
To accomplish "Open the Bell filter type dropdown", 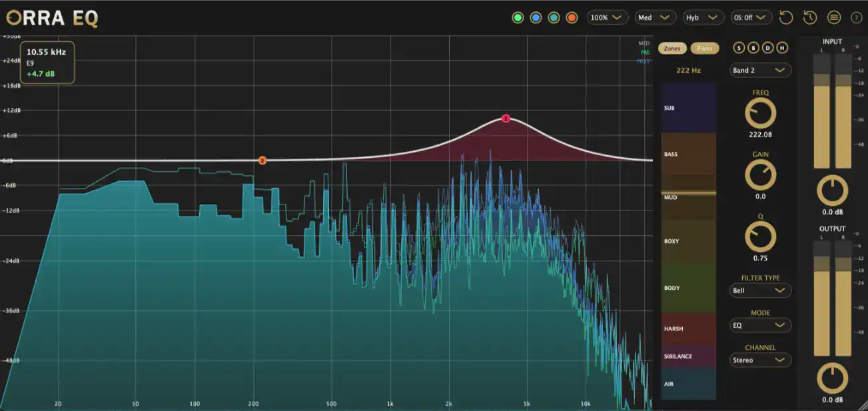I will (760, 290).
